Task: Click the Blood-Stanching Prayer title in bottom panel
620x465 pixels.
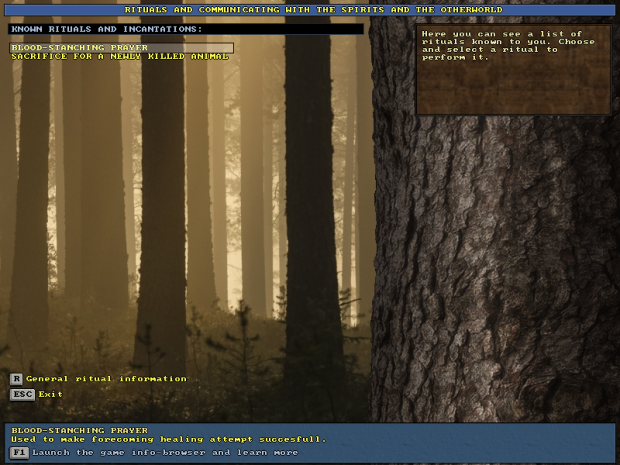Action: 79,430
